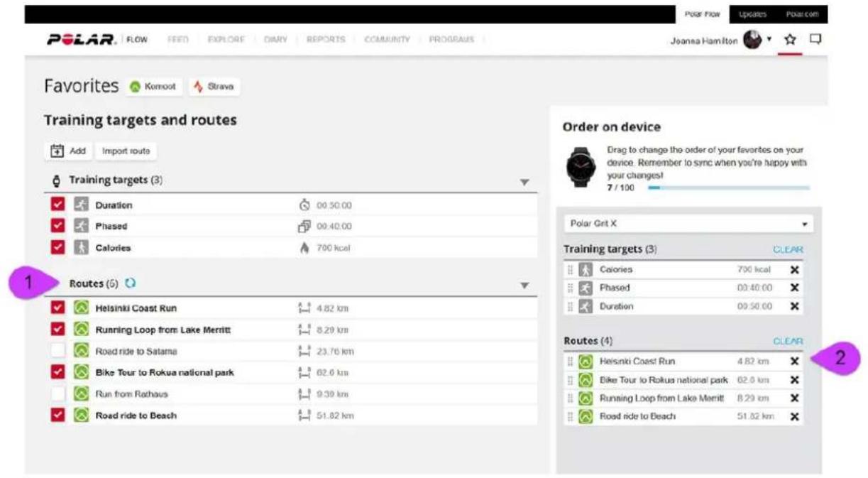Grab drag handle of Phased device item
The width and height of the screenshot is (868, 478).
tap(570, 288)
